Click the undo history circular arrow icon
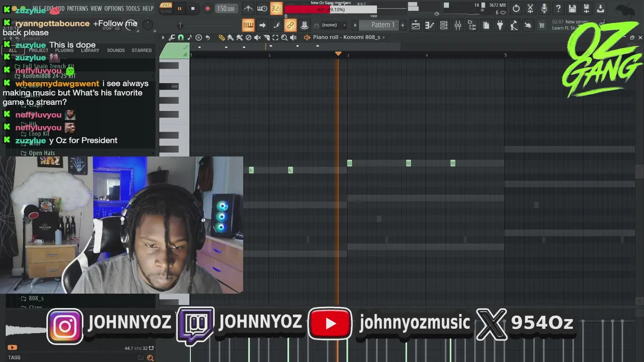The width and height of the screenshot is (644, 362). tap(516, 9)
